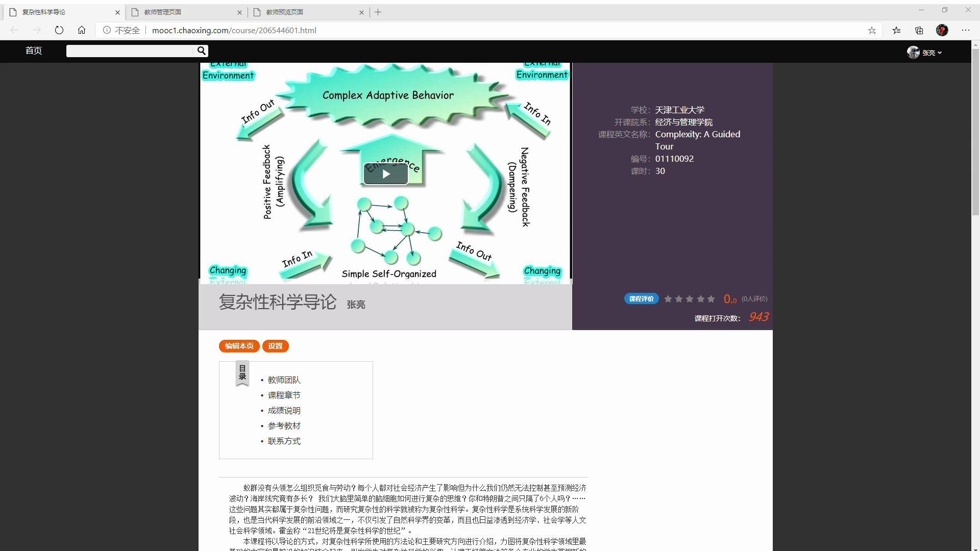Play the course intro video
This screenshot has width=980, height=551.
[386, 174]
